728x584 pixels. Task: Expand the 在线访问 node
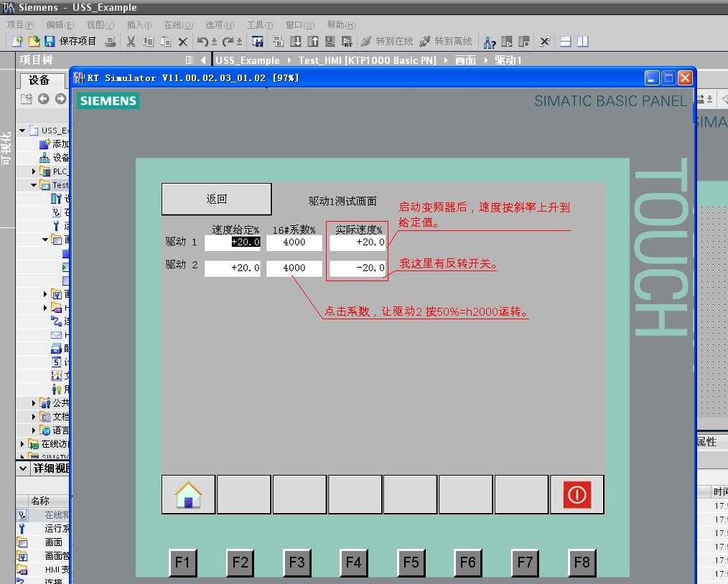(22, 444)
